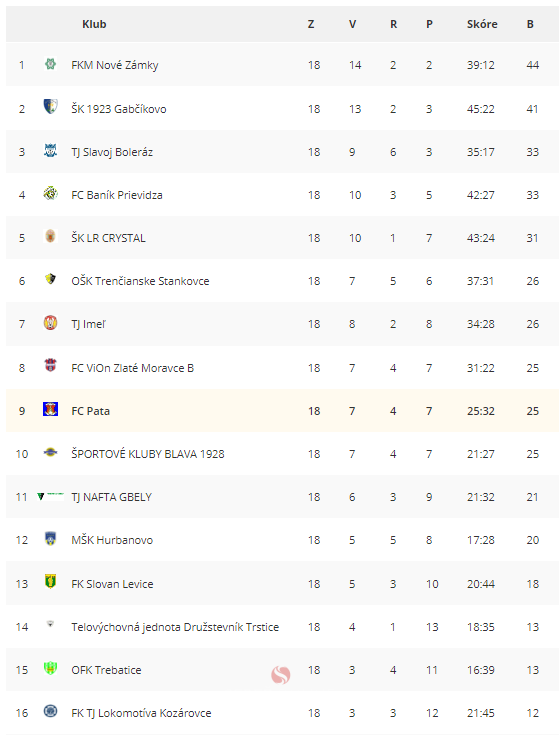This screenshot has width=559, height=735.
Task: Click the FC Baník Prievidza club logo
Action: pos(50,193)
